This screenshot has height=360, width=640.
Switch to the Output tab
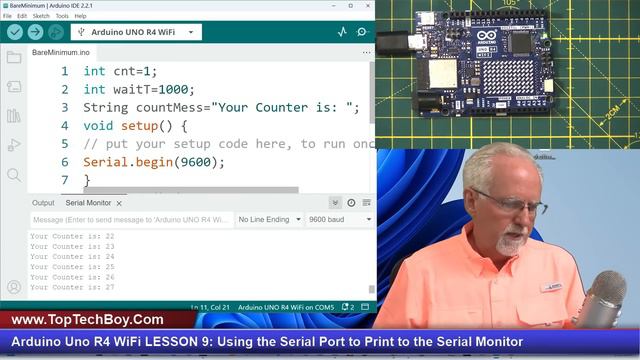(43, 203)
